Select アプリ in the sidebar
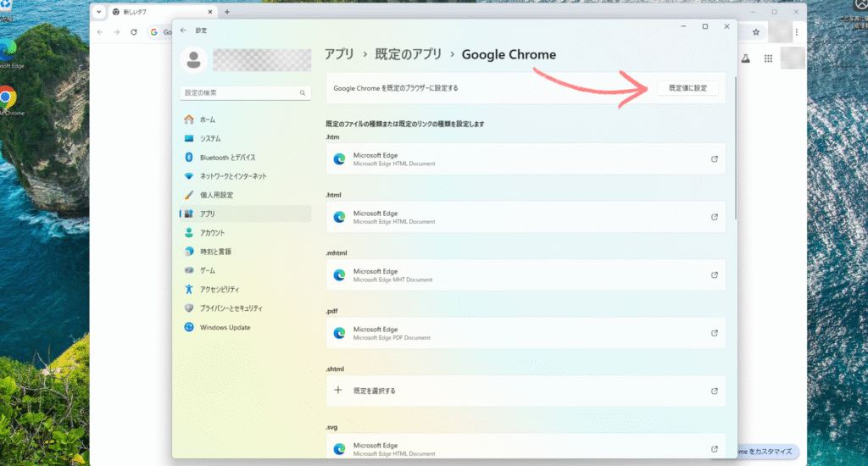The height and width of the screenshot is (466, 868). (x=245, y=214)
